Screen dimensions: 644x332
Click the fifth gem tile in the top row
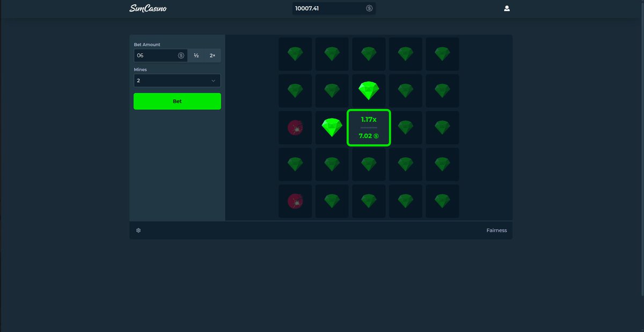pyautogui.click(x=442, y=54)
